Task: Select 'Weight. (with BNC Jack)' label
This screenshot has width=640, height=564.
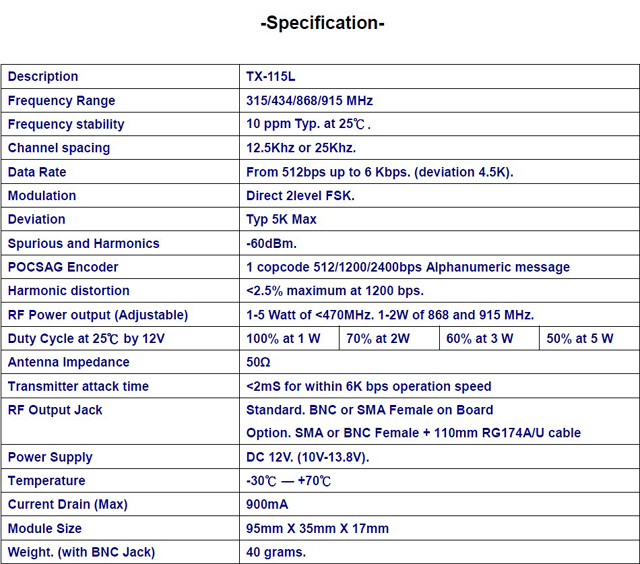Action: click(81, 553)
